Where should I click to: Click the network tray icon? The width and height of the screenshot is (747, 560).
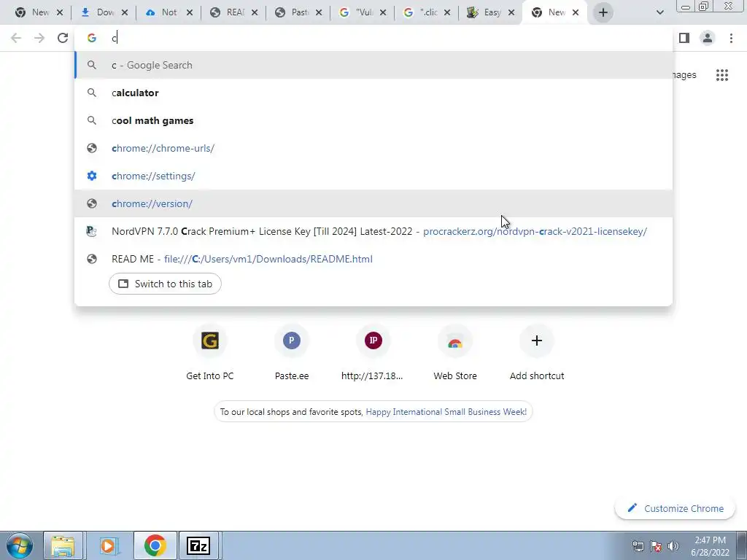(638, 546)
